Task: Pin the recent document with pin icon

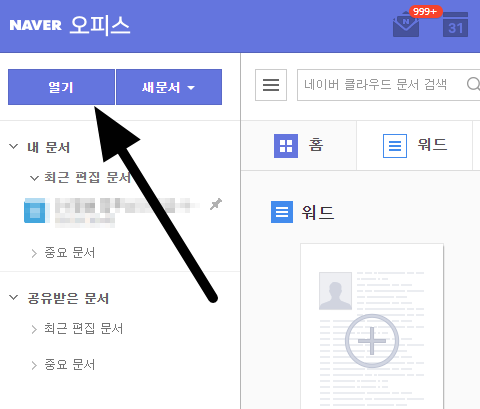Action: tap(216, 204)
